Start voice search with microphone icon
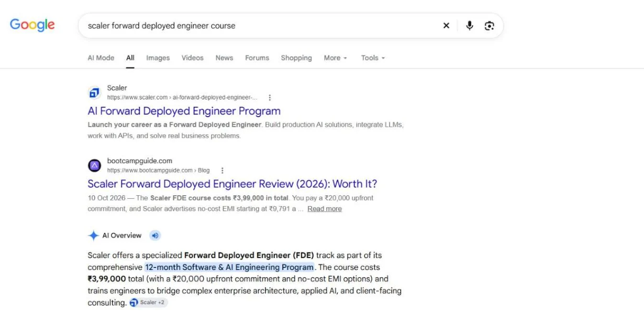644x314 pixels. point(470,26)
